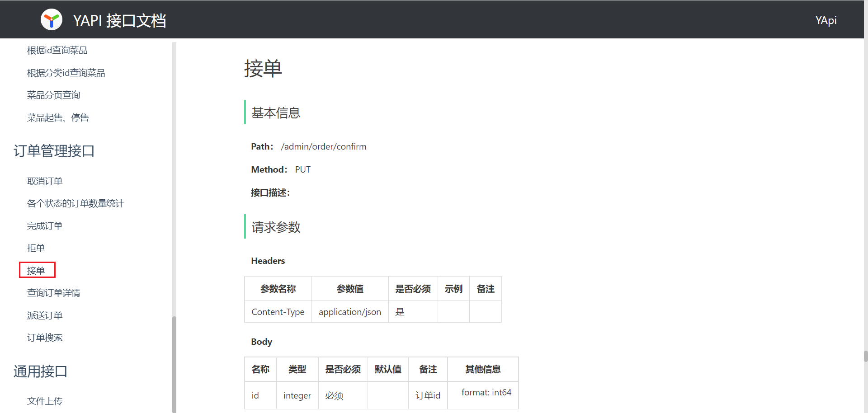Open 查询订单详情 interface

53,293
